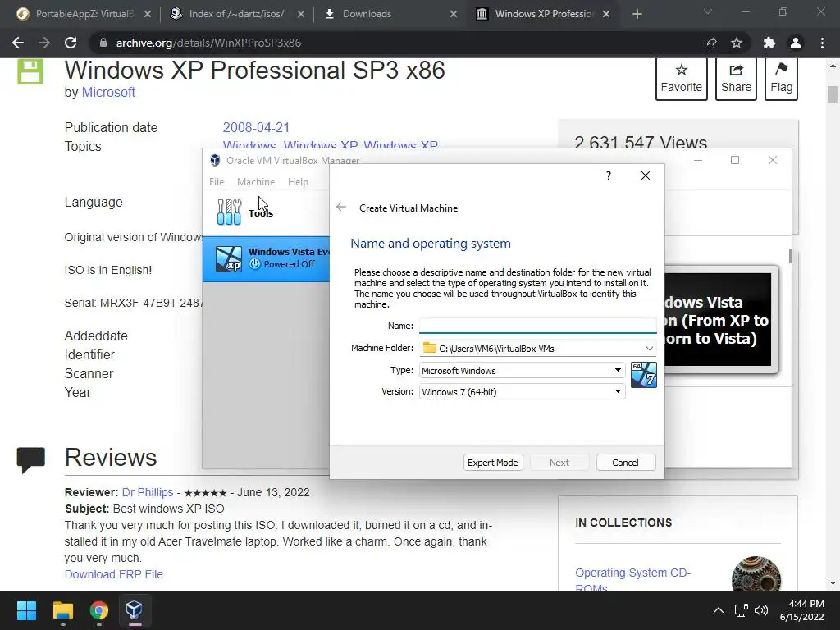840x630 pixels.
Task: Click VirtualBox icon in taskbar
Action: pos(134,609)
